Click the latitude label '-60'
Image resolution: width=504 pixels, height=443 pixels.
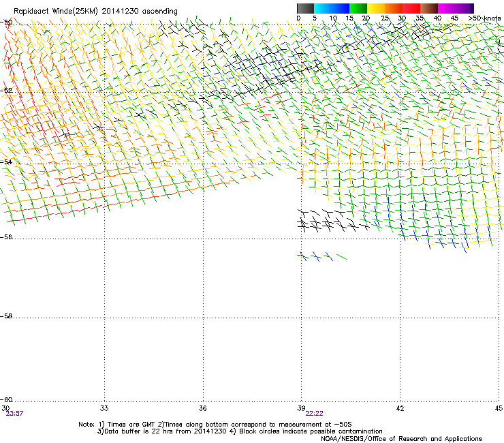point(6,400)
